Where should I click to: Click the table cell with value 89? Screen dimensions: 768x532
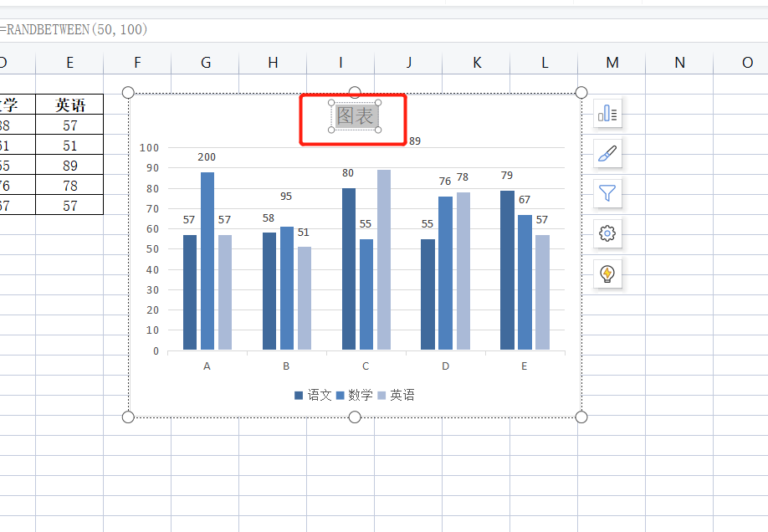click(69, 165)
